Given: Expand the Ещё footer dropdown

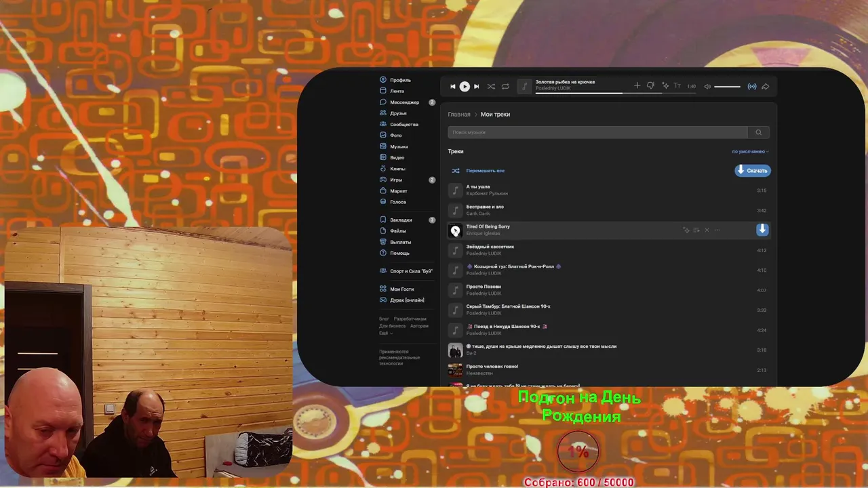Looking at the screenshot, I should tap(385, 333).
